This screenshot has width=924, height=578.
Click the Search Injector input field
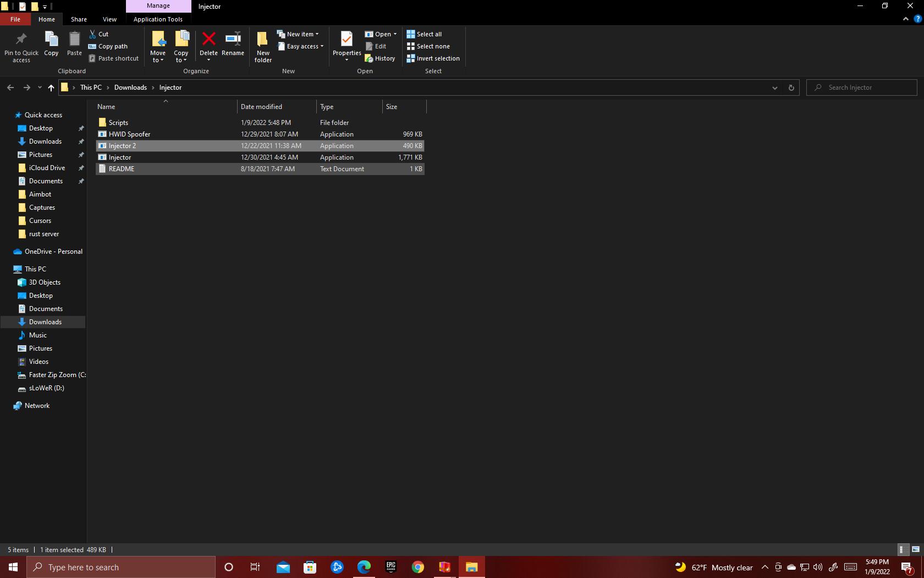click(x=866, y=88)
